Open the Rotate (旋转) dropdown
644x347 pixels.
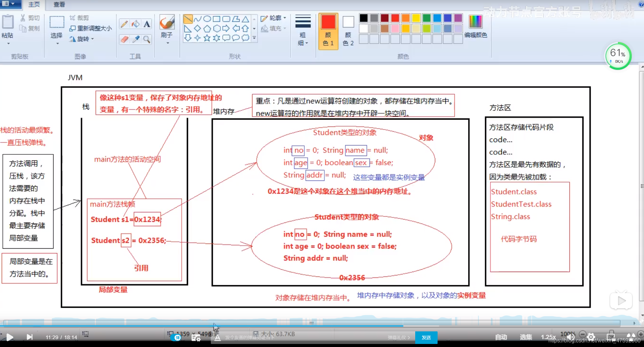point(82,39)
